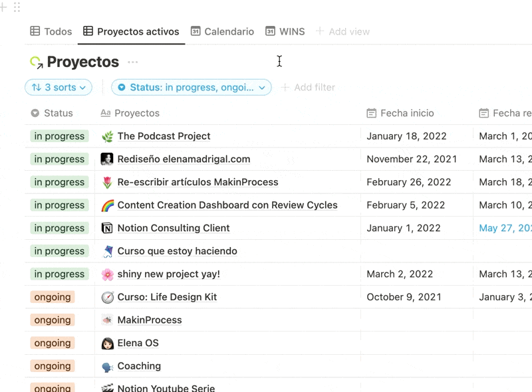Open the 3 sorts dropdown
This screenshot has height=392, width=532.
58,87
